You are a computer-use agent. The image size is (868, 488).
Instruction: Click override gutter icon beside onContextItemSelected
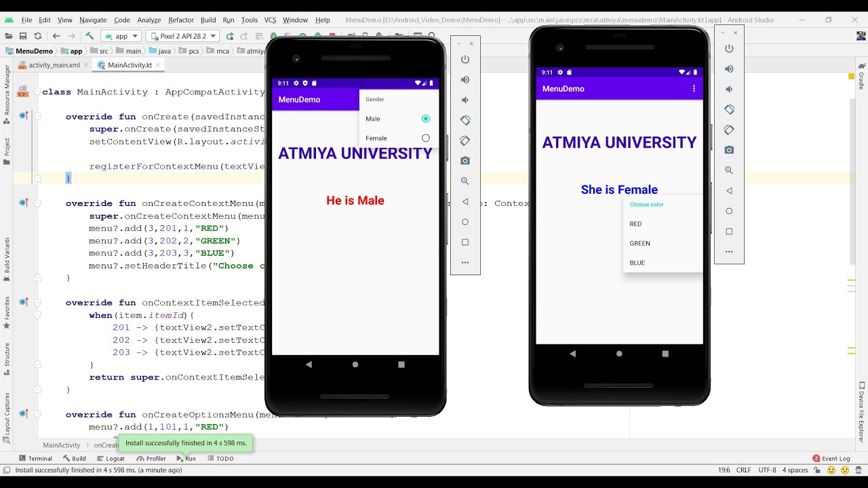(24, 302)
